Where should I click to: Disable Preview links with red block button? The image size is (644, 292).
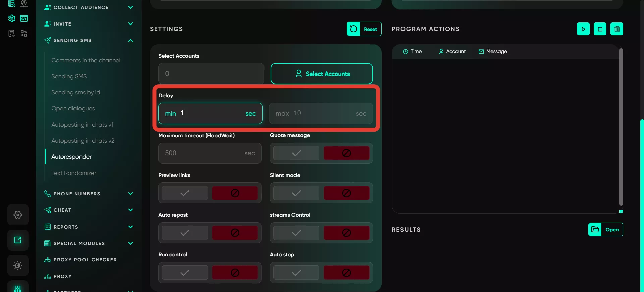pyautogui.click(x=235, y=193)
